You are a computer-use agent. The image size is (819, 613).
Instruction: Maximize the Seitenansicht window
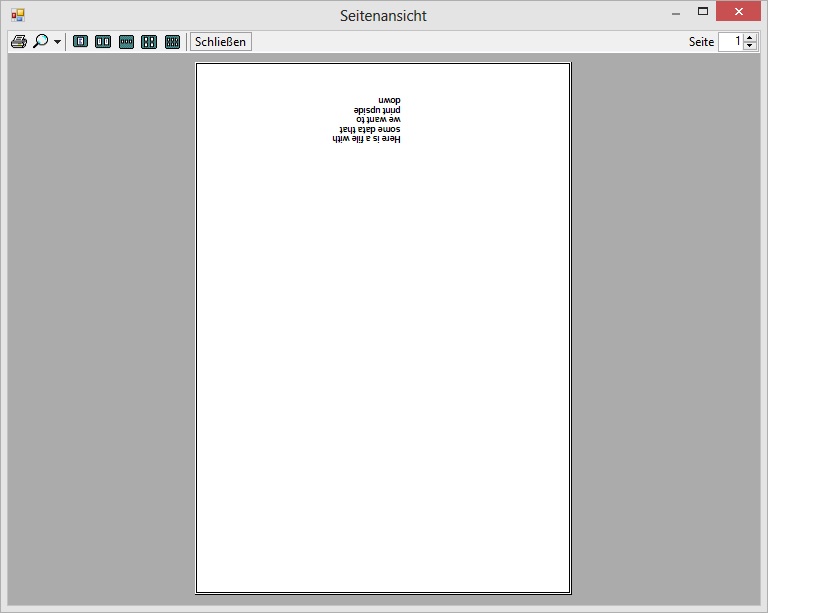tap(703, 12)
